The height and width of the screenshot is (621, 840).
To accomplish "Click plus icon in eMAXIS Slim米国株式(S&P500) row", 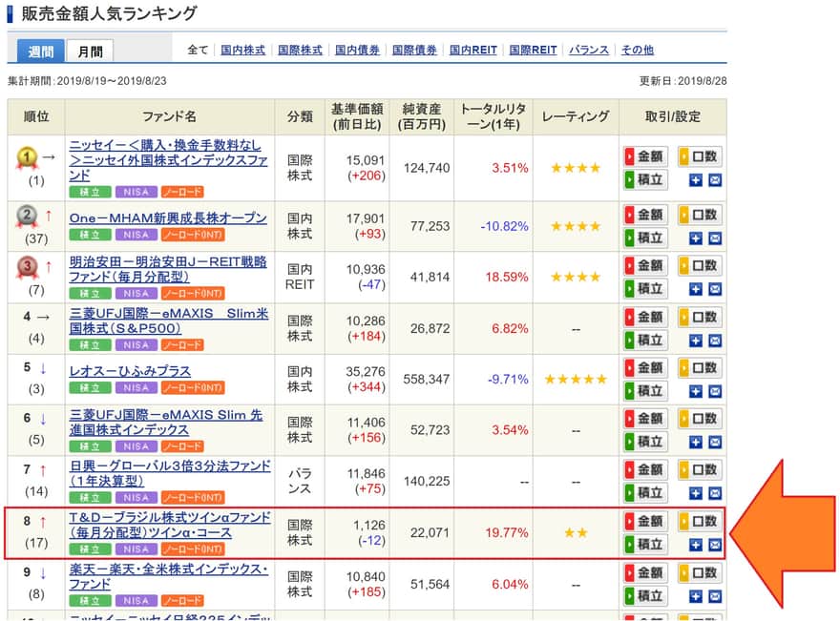I will coord(695,341).
